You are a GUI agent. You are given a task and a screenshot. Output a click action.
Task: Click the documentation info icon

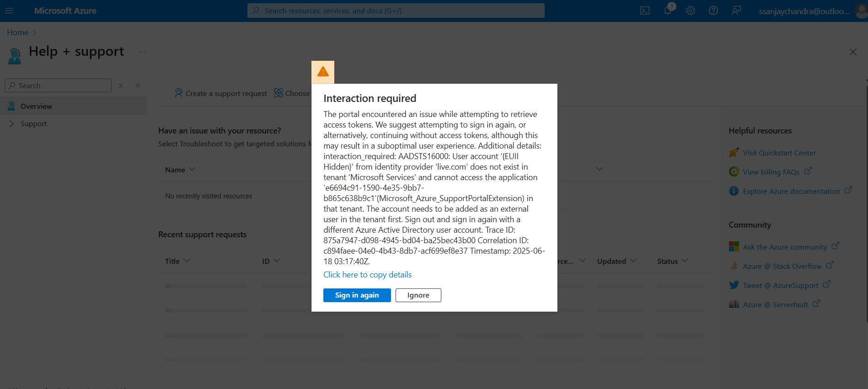point(734,191)
